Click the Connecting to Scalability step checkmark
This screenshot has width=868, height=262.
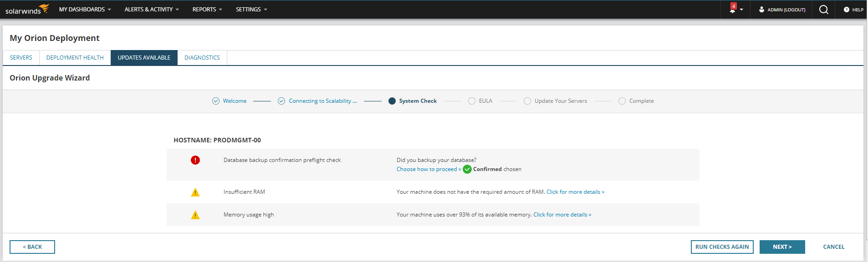pos(281,101)
